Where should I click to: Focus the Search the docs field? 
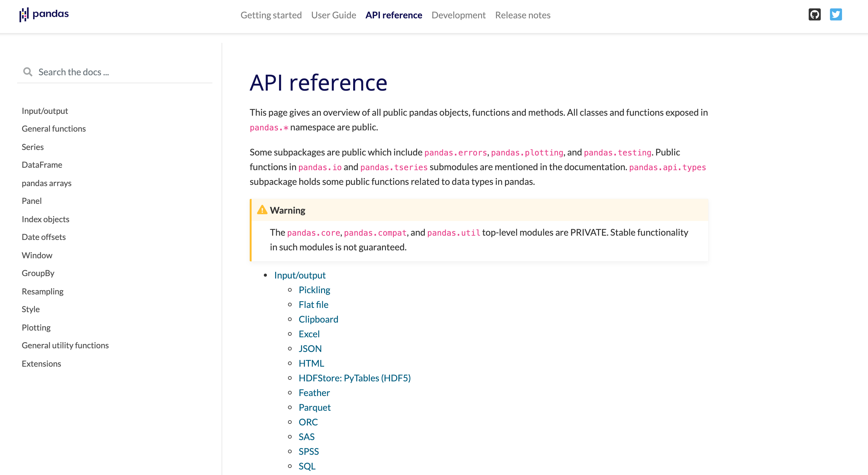(x=121, y=72)
